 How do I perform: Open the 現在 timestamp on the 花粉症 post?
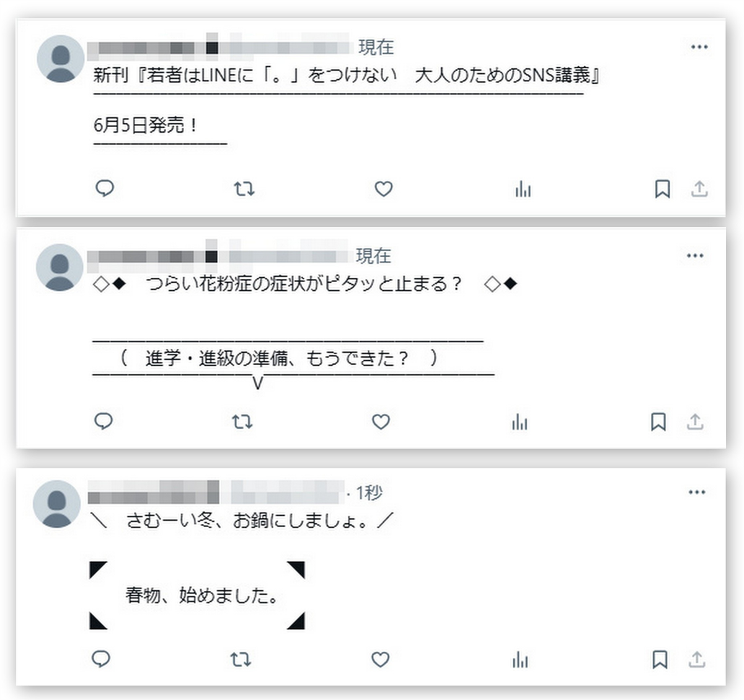click(x=373, y=255)
